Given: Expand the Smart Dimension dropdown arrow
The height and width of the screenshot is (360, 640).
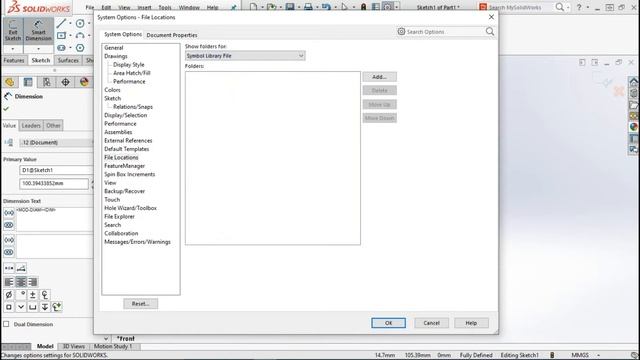Looking at the screenshot, I should pyautogui.click(x=38, y=49).
